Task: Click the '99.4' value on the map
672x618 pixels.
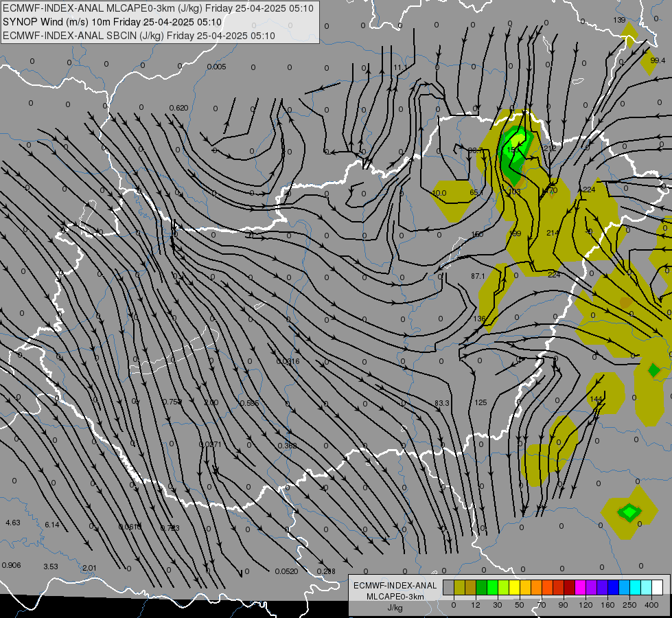Action: click(658, 60)
